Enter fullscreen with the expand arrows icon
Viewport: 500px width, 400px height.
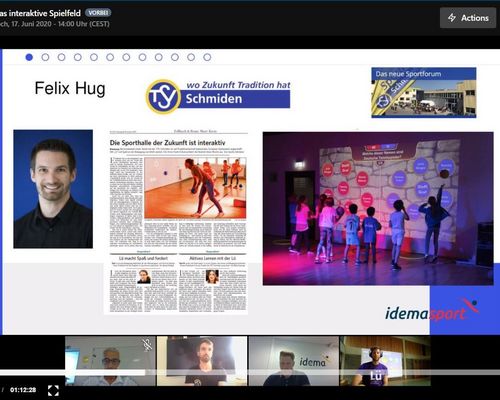(x=53, y=390)
